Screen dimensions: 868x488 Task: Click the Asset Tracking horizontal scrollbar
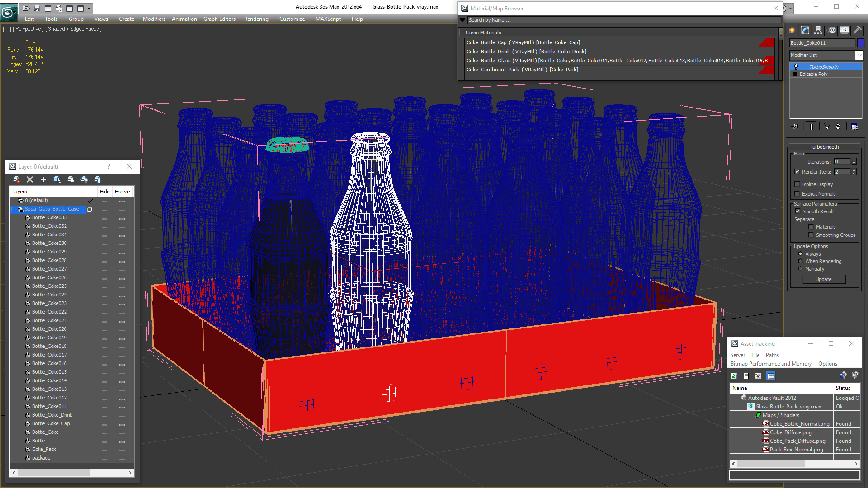(771, 464)
